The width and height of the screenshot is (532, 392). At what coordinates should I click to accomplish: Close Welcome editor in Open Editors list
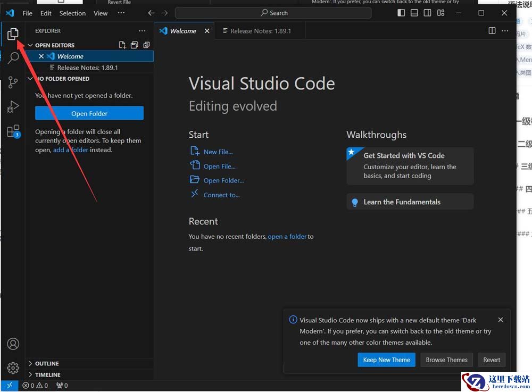click(41, 56)
